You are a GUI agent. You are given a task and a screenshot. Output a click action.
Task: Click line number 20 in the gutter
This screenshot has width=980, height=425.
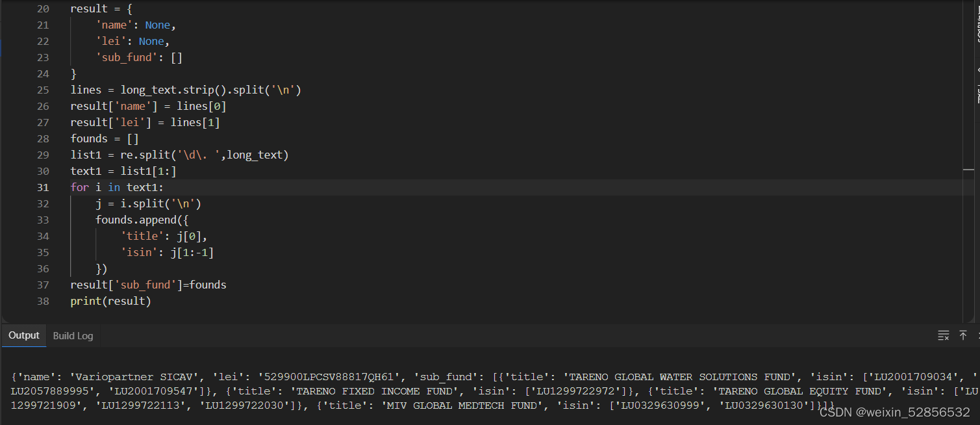[x=43, y=8]
